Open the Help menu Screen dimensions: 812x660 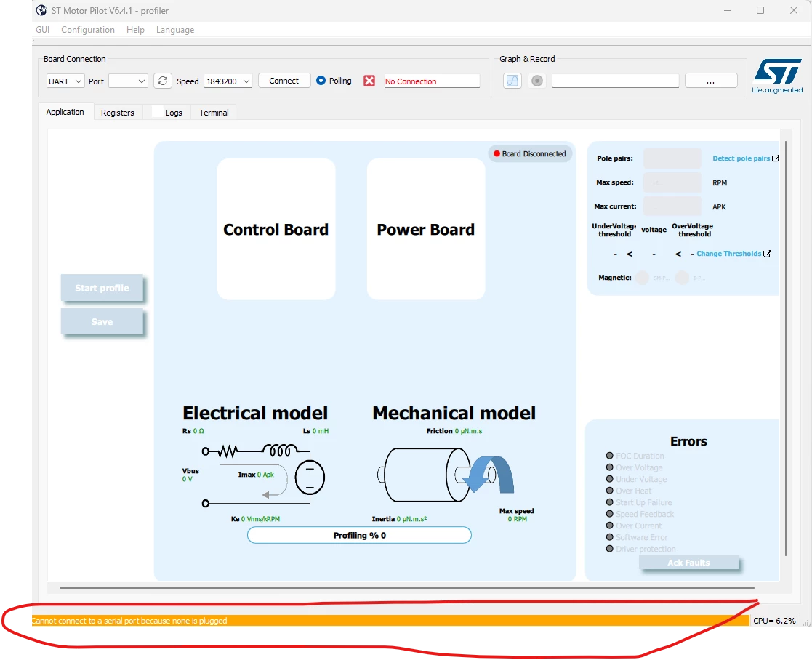click(135, 30)
